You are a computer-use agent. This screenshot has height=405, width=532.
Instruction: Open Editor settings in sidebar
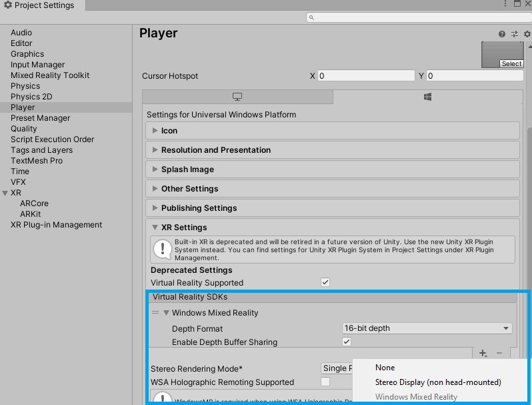click(21, 43)
